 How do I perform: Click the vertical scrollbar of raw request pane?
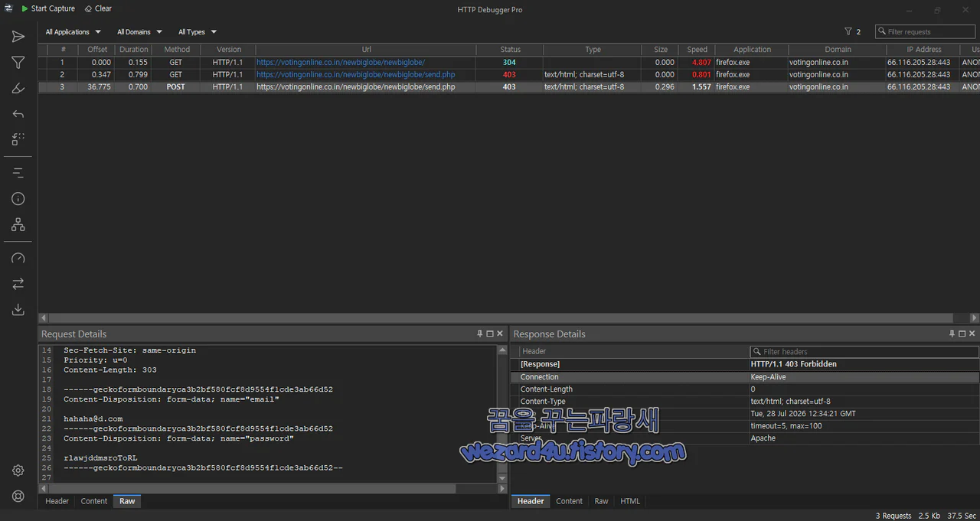[x=502, y=414]
